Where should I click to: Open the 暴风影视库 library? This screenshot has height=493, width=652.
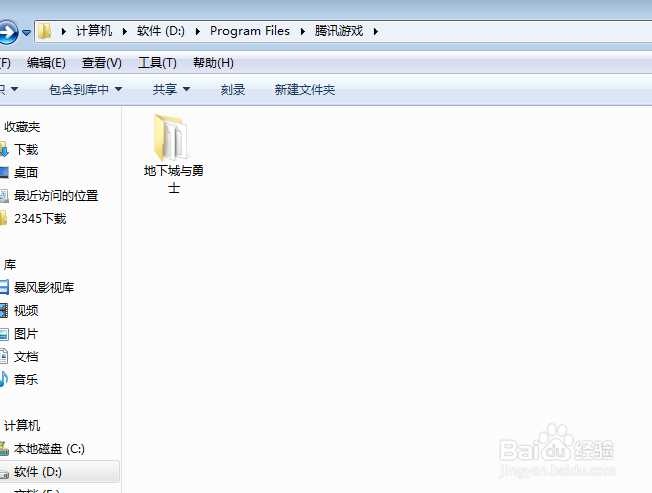click(44, 287)
